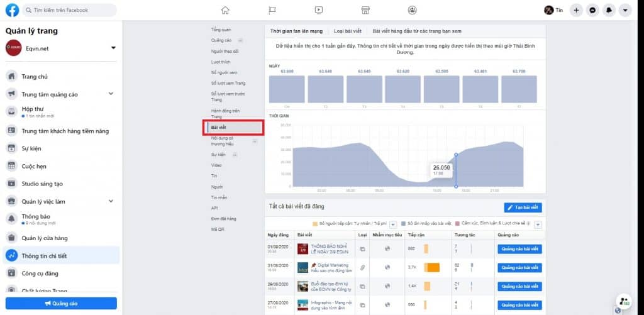Open the account arrow menu
644x315 pixels.
click(625, 10)
